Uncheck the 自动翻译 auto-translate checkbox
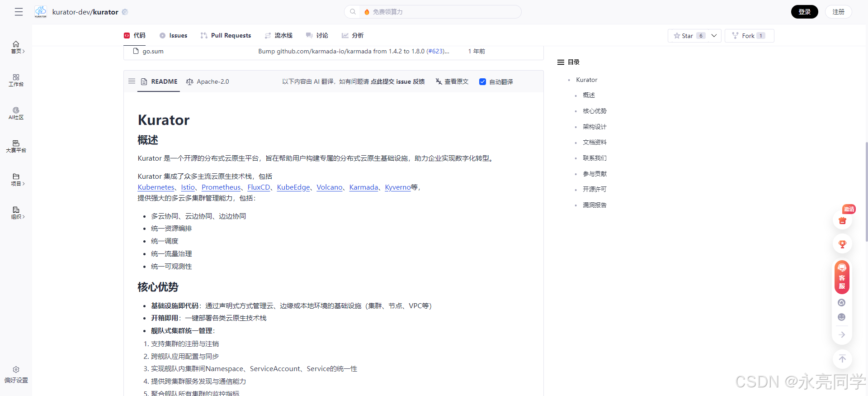 point(482,81)
